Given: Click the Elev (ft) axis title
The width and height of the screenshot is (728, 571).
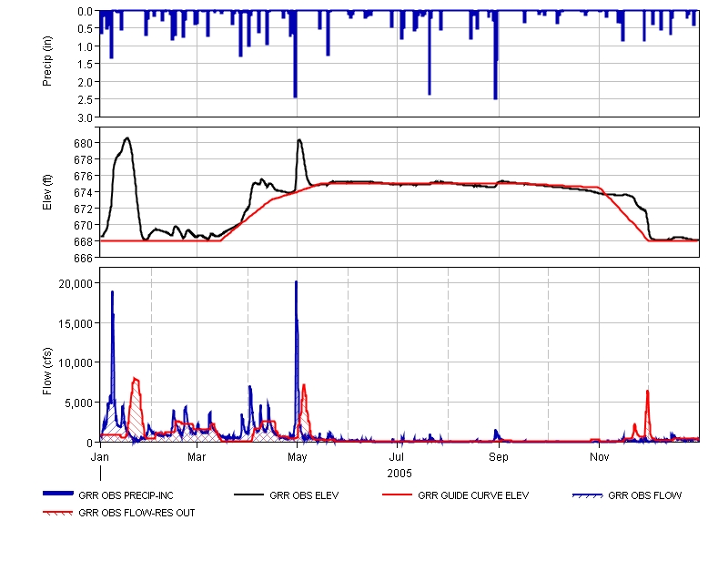Looking at the screenshot, I should tap(47, 192).
